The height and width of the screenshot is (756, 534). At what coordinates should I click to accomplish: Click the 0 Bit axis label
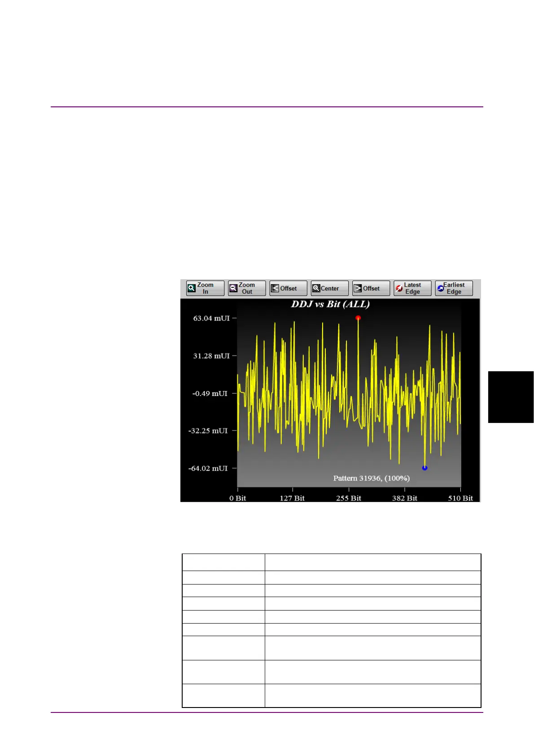(237, 498)
